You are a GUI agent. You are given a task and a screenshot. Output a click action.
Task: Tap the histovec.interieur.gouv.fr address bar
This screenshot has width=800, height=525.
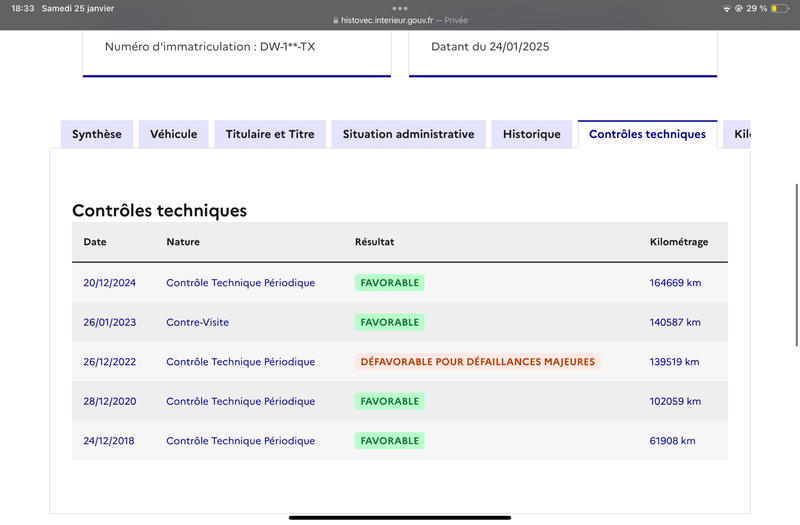click(387, 20)
